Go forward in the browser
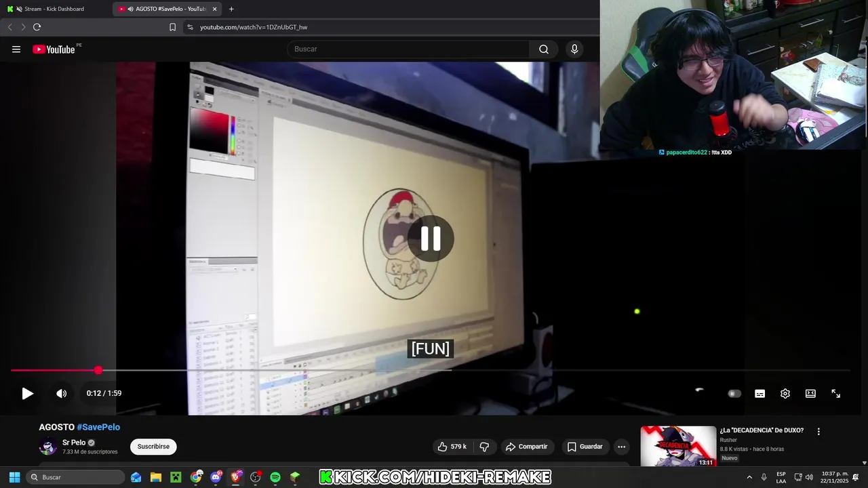868x488 pixels. (23, 27)
